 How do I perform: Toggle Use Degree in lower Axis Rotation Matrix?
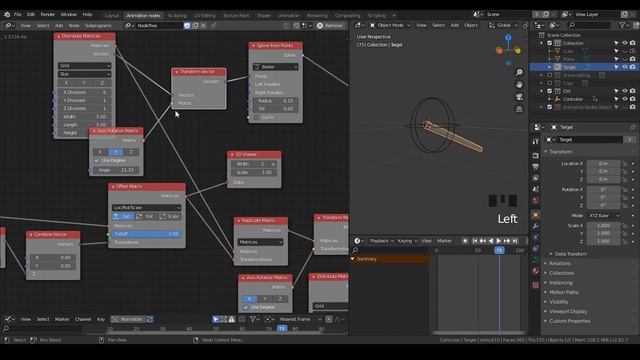pyautogui.click(x=245, y=307)
